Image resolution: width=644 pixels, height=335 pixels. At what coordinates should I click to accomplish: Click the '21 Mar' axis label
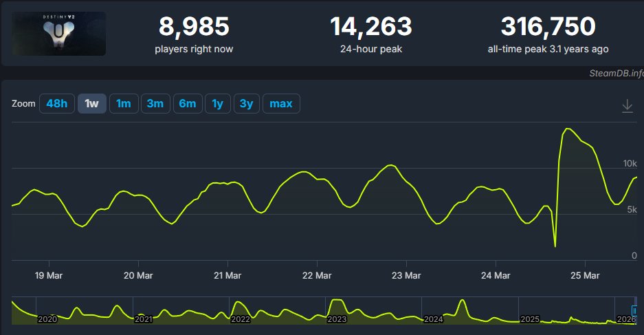(227, 276)
